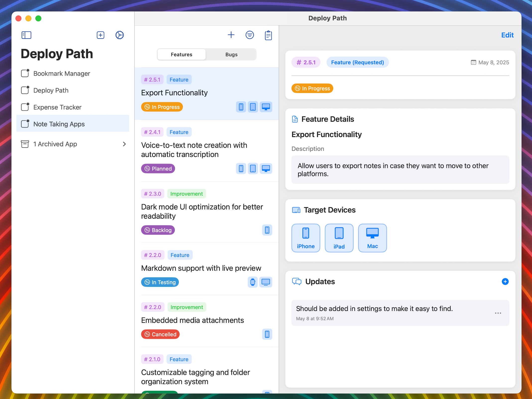Toggle iPad as a target device
The image size is (532, 399).
pyautogui.click(x=339, y=238)
